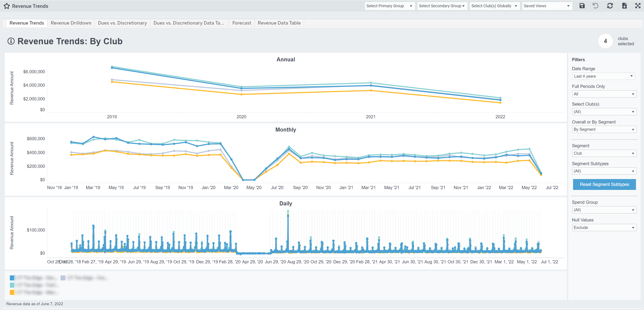This screenshot has height=310, width=644.
Task: Open the Date Range dropdown showing Last 4 years
Action: pyautogui.click(x=604, y=76)
